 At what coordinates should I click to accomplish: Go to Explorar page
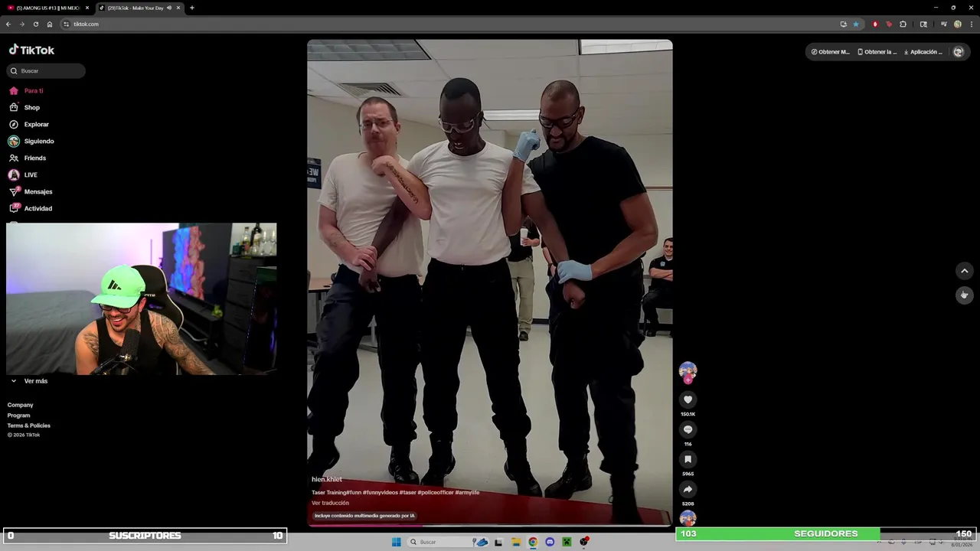tap(29, 124)
